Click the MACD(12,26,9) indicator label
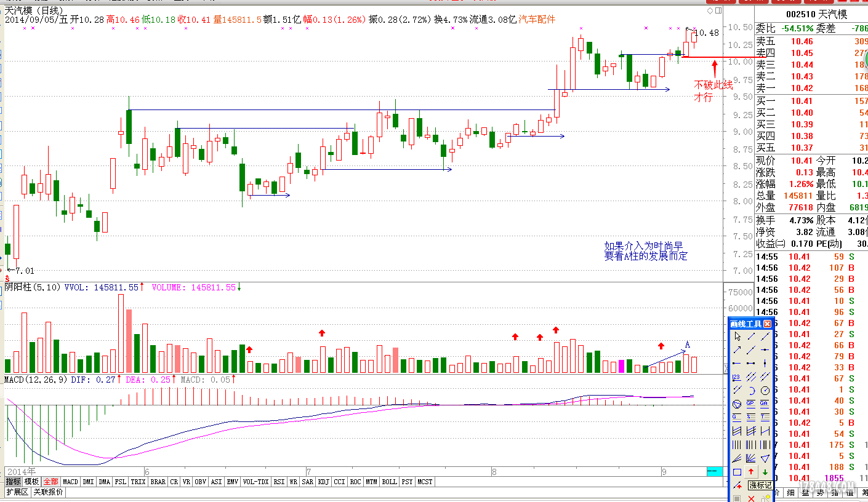 [36, 380]
